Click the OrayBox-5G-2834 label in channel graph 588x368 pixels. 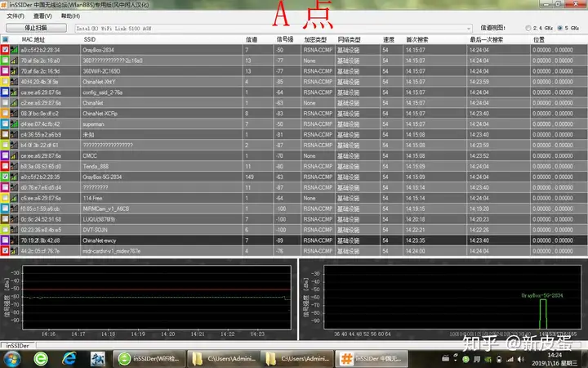point(542,295)
